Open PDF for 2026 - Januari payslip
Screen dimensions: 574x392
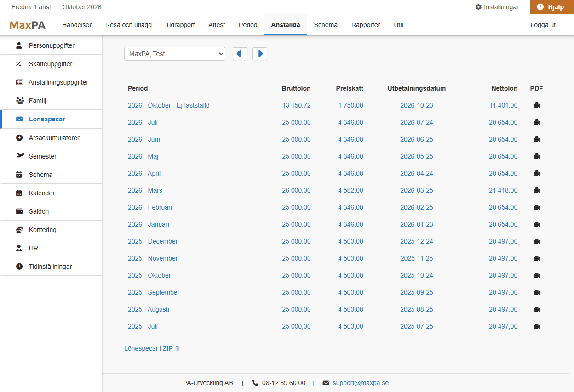[x=536, y=224]
